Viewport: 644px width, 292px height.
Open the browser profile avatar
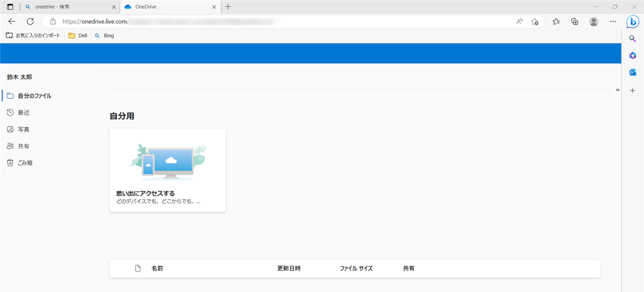click(593, 22)
